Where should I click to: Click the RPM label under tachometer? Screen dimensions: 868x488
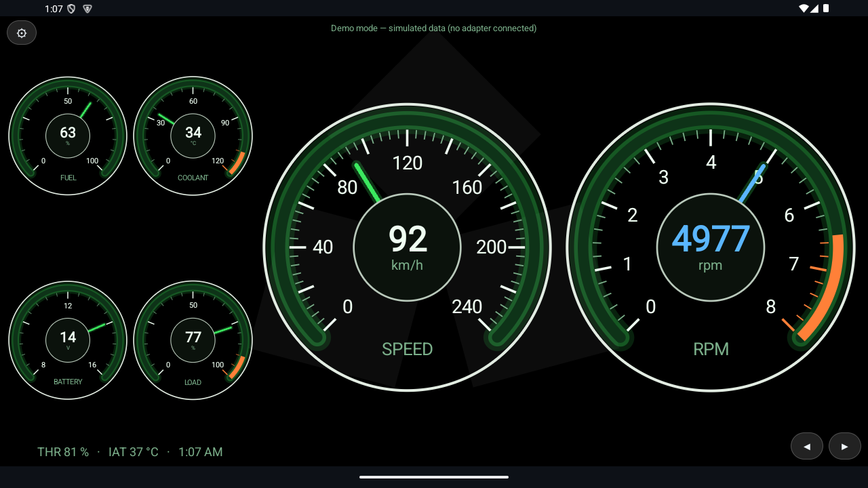tap(711, 349)
